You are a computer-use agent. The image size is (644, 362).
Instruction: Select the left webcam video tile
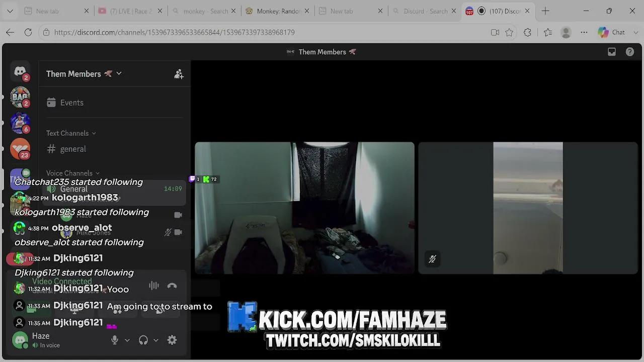coord(304,208)
